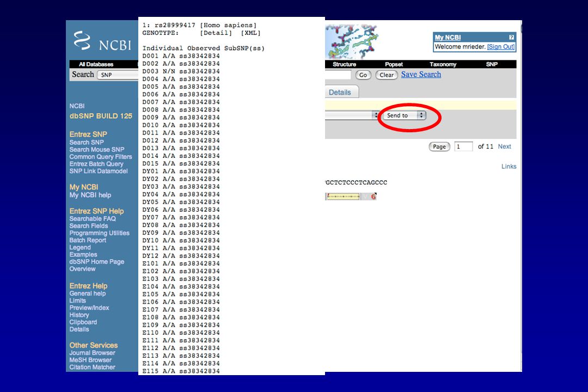
Task: Click the Clear button
Action: tap(387, 75)
